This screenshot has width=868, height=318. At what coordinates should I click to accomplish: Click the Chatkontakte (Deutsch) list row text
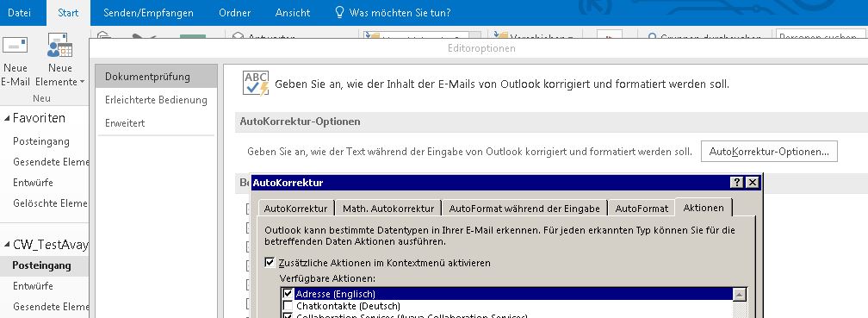tap(348, 306)
